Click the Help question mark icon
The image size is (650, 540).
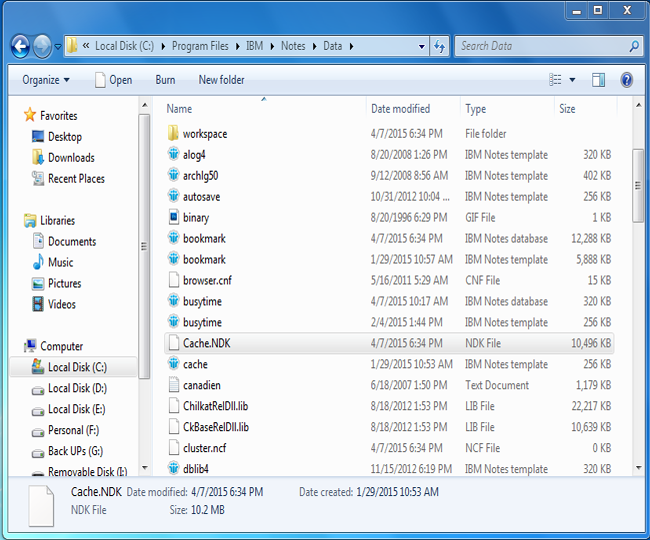point(626,80)
